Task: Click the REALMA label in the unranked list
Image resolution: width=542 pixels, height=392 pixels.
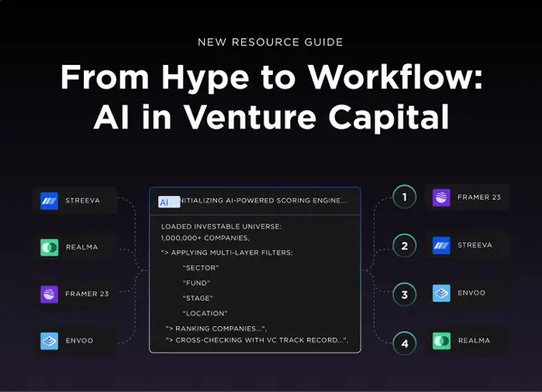Action: click(x=82, y=247)
